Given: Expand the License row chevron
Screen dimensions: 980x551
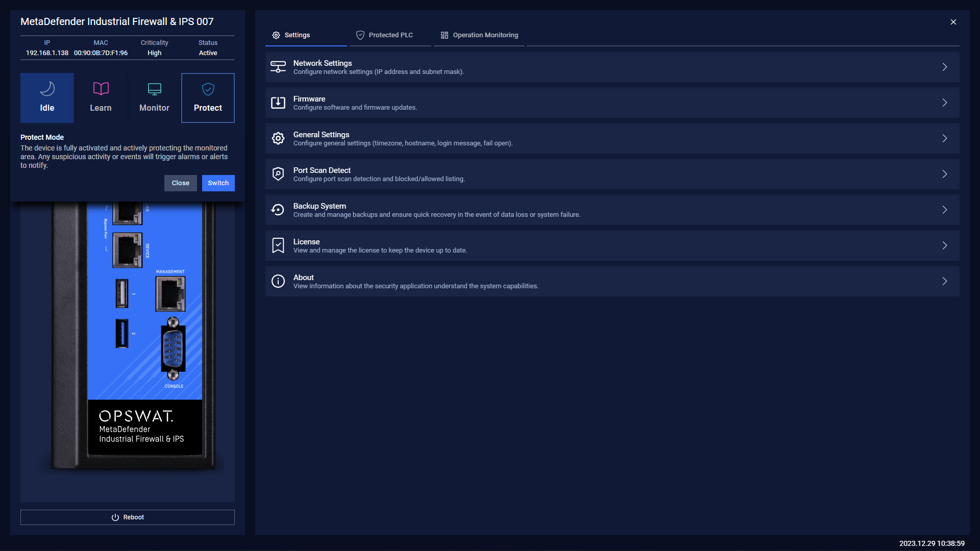Looking at the screenshot, I should click(x=945, y=245).
